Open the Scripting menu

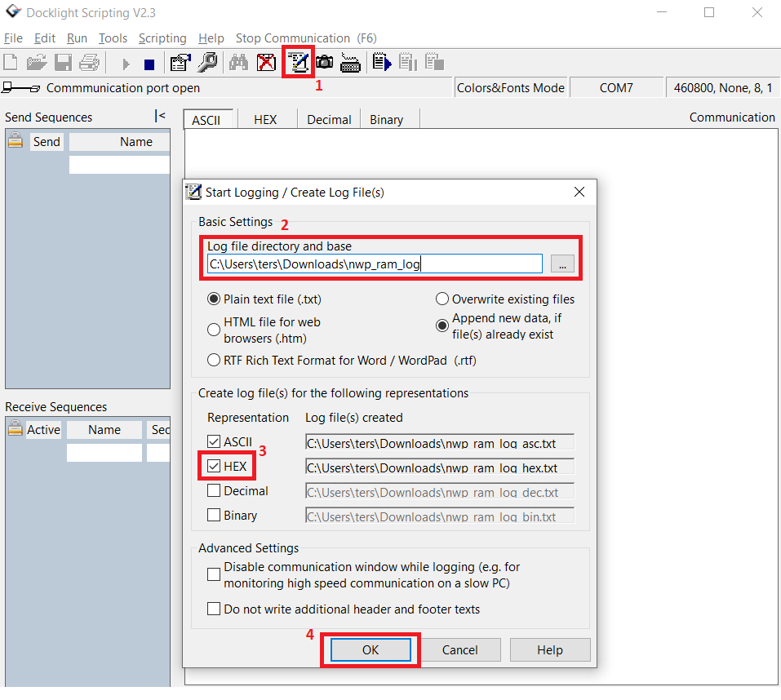pyautogui.click(x=162, y=38)
